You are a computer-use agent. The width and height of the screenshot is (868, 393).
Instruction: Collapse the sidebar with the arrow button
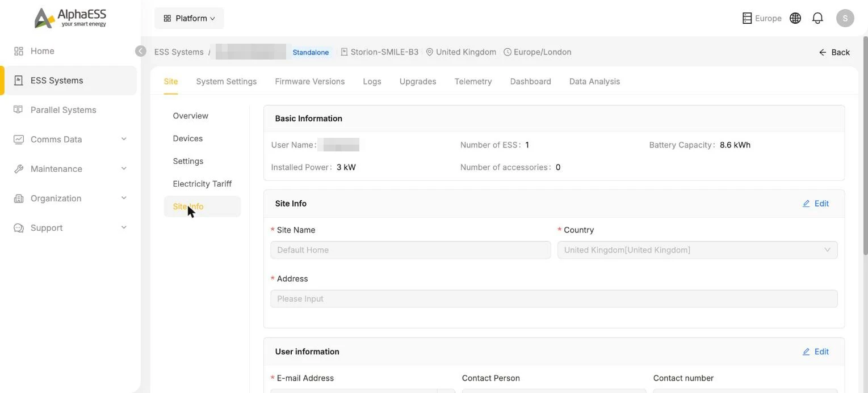141,51
